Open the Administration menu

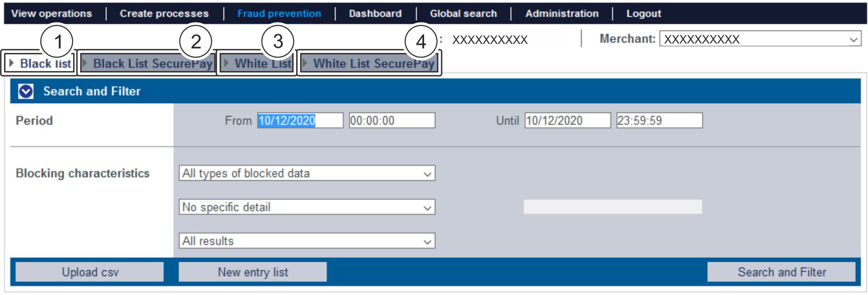coord(562,13)
